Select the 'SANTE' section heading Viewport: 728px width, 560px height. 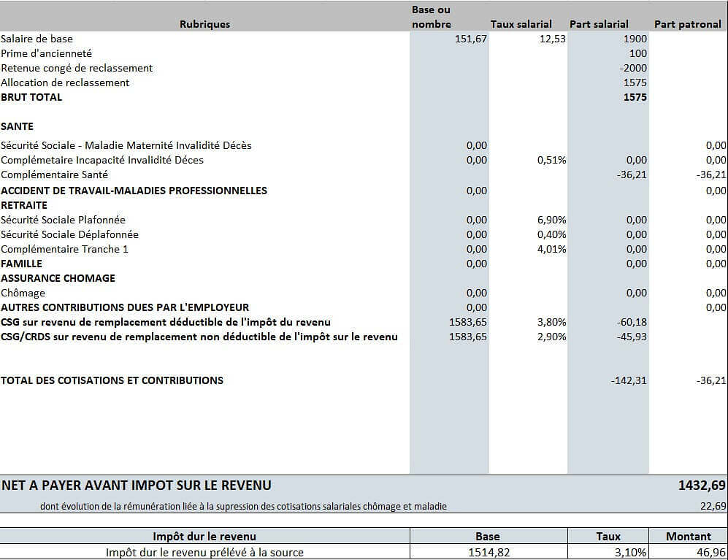point(18,127)
